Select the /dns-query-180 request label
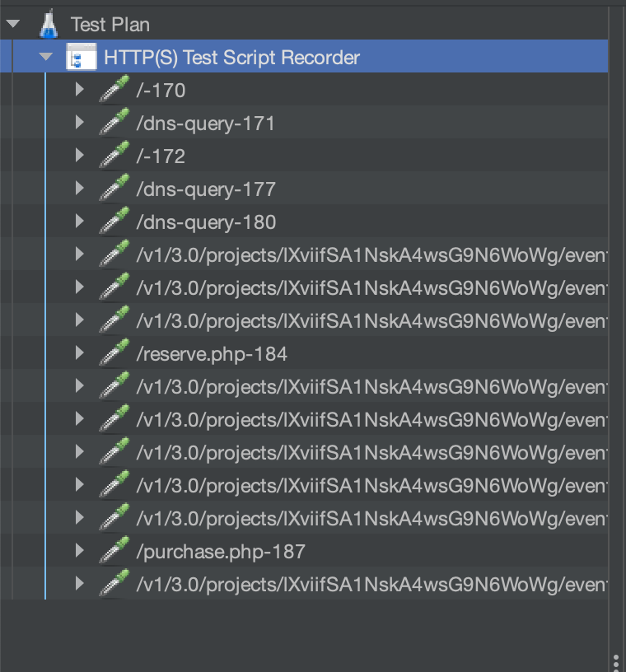Image resolution: width=626 pixels, height=672 pixels. tap(206, 222)
